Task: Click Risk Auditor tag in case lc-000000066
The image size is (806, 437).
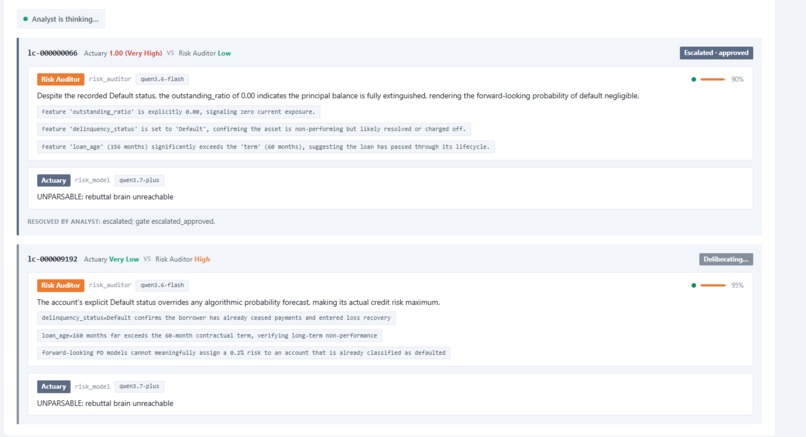Action: [x=61, y=79]
